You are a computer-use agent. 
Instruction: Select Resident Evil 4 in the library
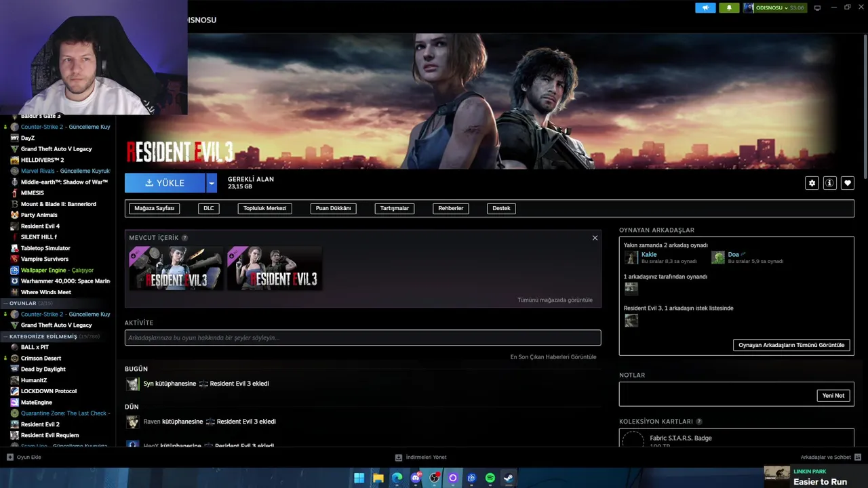[40, 226]
